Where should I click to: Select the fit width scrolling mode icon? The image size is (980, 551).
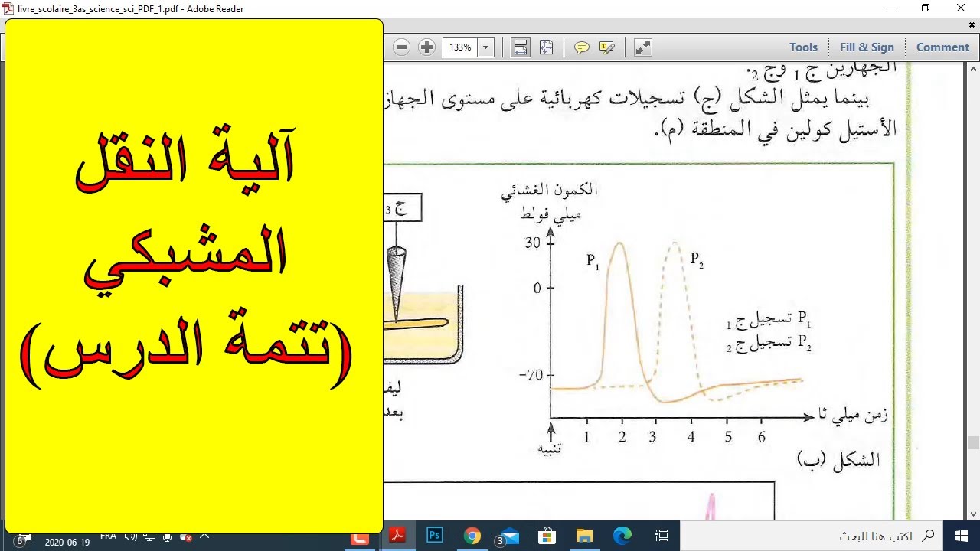[521, 47]
